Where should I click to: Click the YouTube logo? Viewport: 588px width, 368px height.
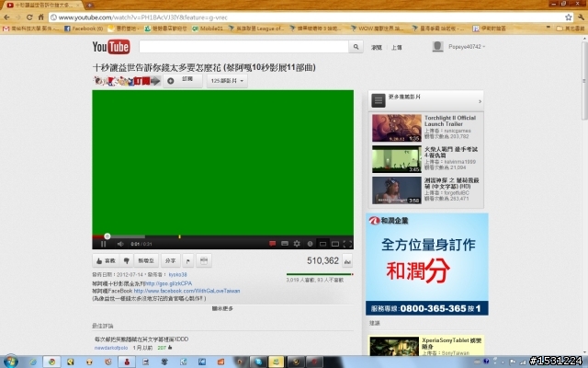click(x=111, y=47)
